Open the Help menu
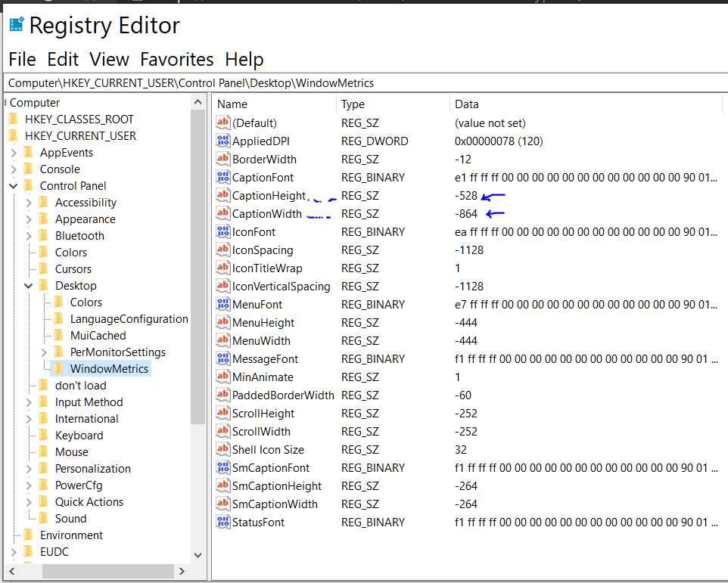This screenshot has height=583, width=728. [x=244, y=60]
